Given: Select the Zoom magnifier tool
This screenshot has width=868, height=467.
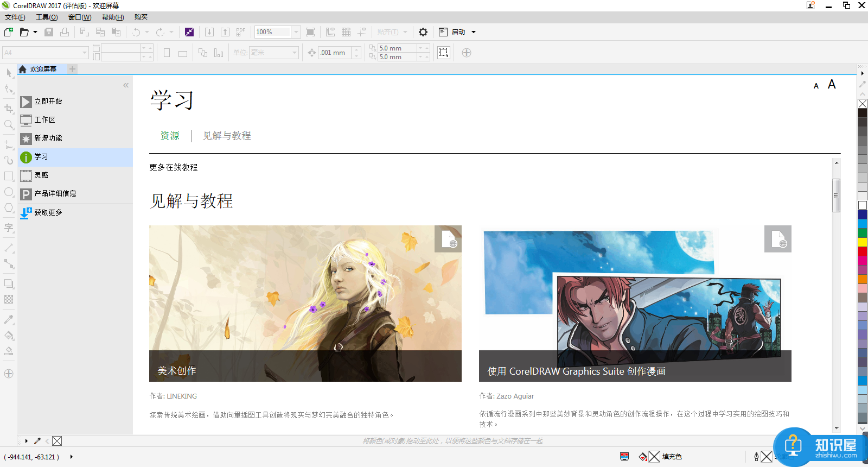Looking at the screenshot, I should (x=9, y=125).
